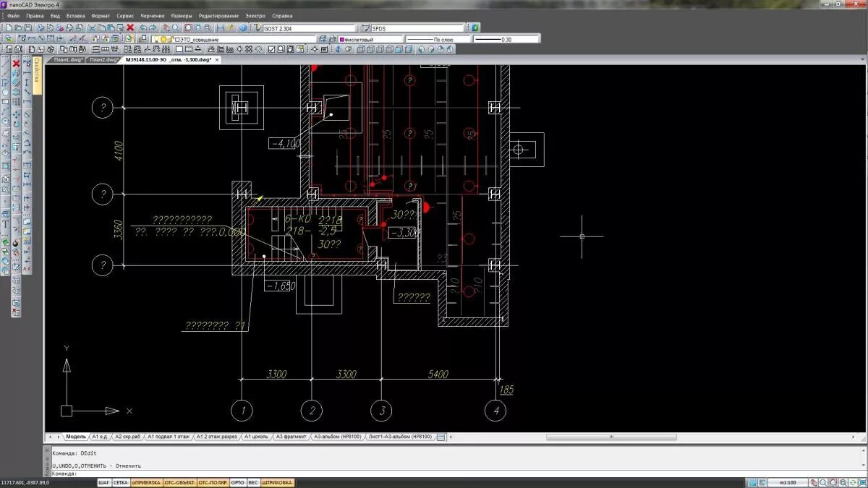This screenshot has width=868, height=488.
Task: Toggle ВЕС lineweight display
Action: [253, 482]
